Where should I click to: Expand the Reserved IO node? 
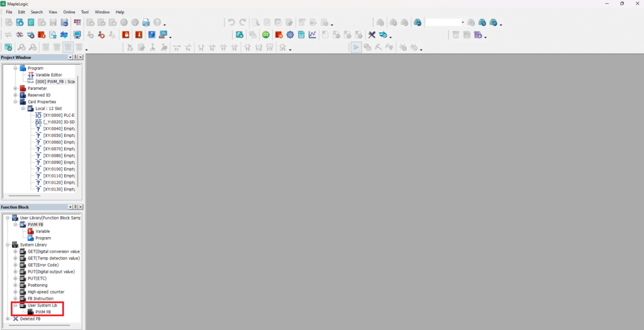click(15, 95)
